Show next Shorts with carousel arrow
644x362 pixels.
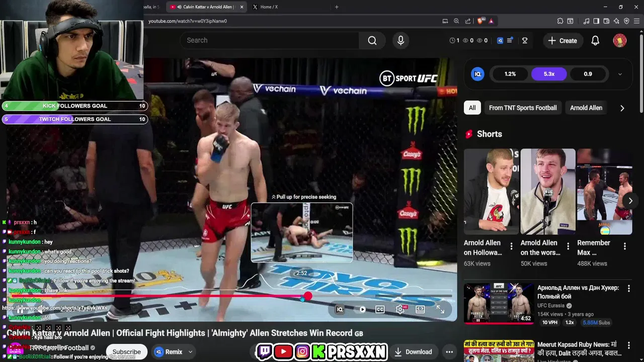coord(630,201)
